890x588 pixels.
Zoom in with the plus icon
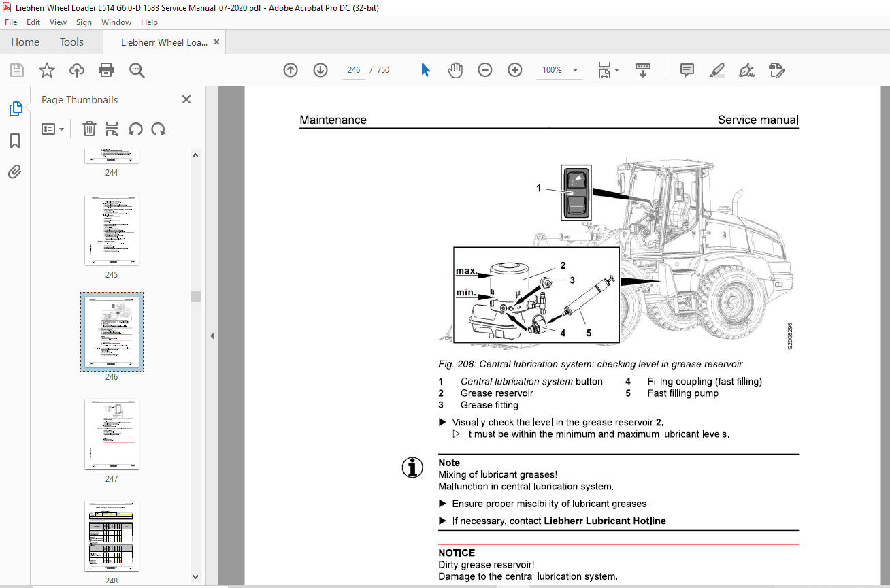(515, 70)
